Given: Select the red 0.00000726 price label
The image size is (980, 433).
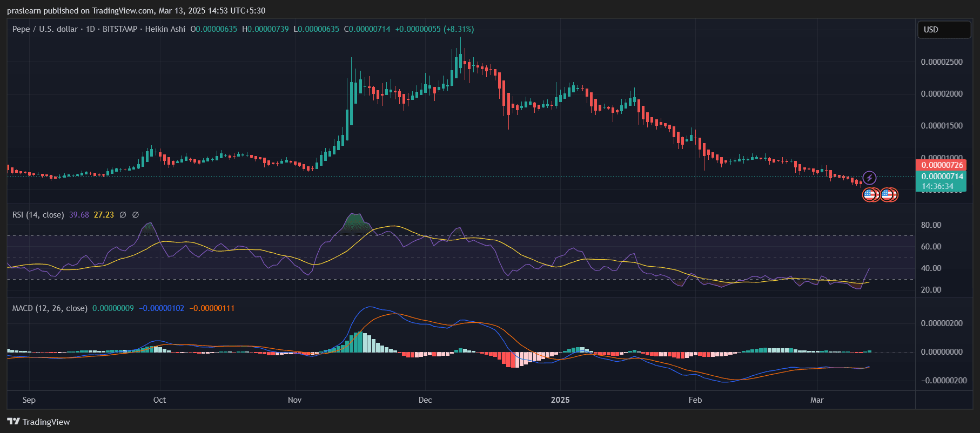Looking at the screenshot, I should tap(942, 165).
